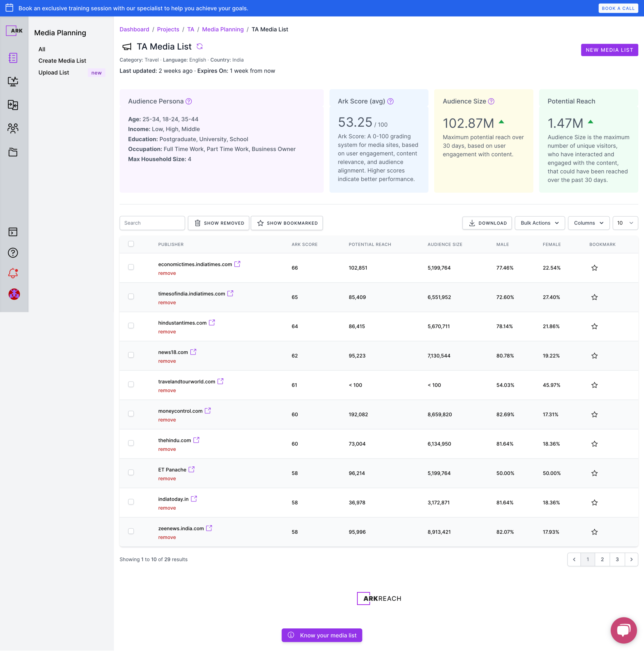
Task: Select the timesofindia.indiatimes.com row checkbox
Action: pyautogui.click(x=131, y=297)
